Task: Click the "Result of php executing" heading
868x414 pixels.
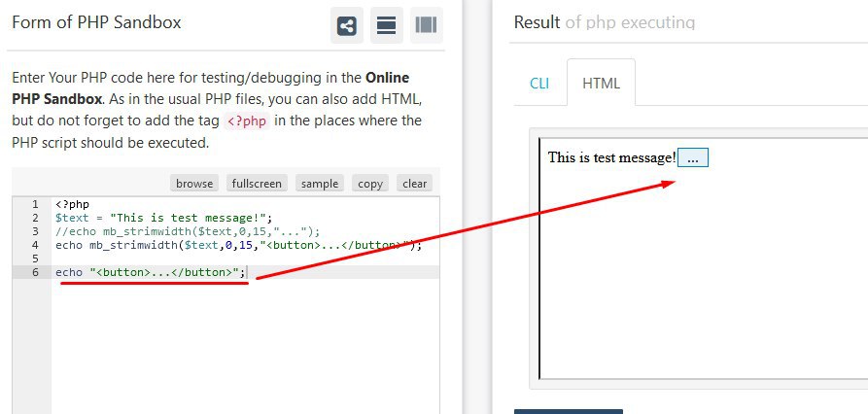Action: [605, 22]
